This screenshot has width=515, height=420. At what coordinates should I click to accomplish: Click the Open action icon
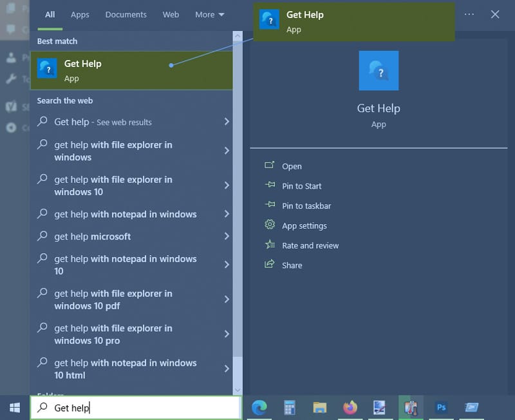[269, 166]
